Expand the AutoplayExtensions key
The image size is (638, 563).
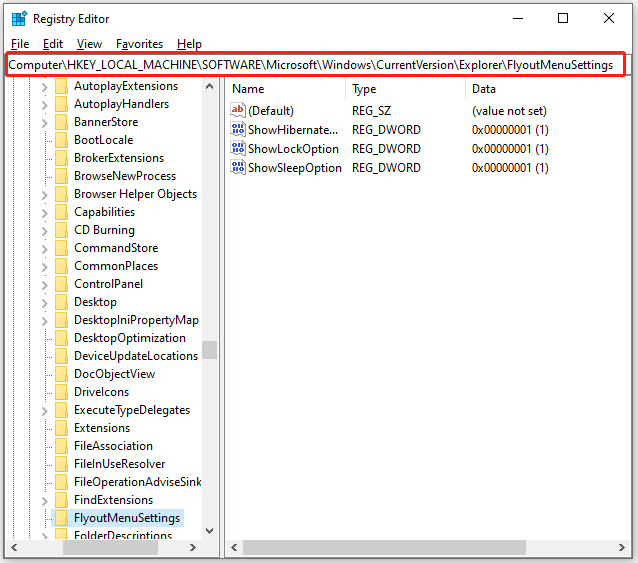click(x=44, y=87)
